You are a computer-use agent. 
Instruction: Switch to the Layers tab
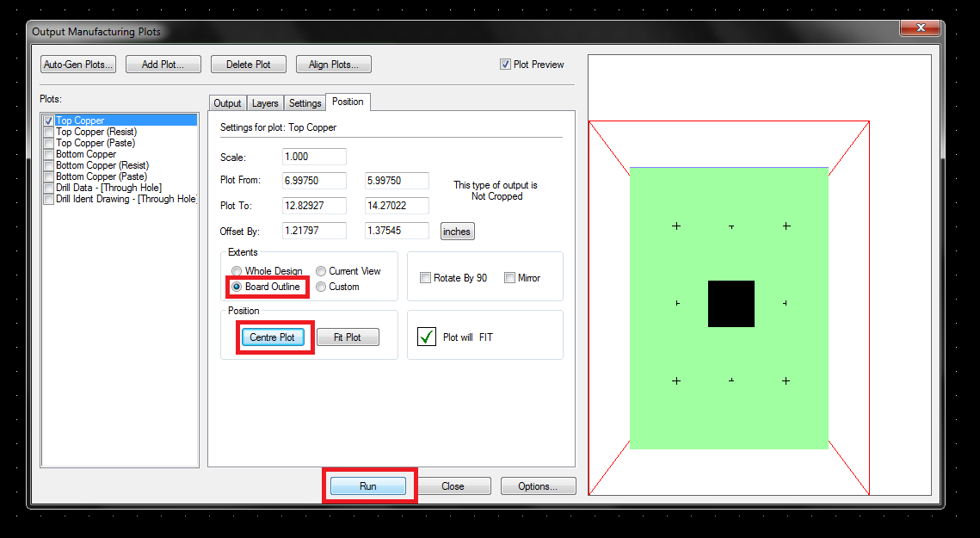point(265,102)
